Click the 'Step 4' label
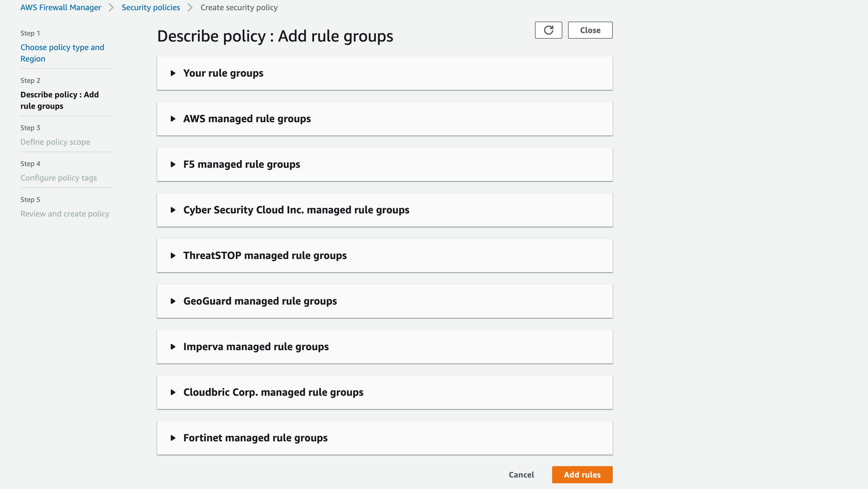 click(x=30, y=164)
